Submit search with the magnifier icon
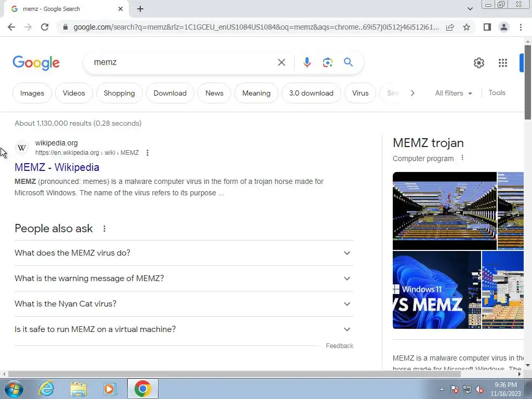The image size is (532, 399). tap(348, 62)
